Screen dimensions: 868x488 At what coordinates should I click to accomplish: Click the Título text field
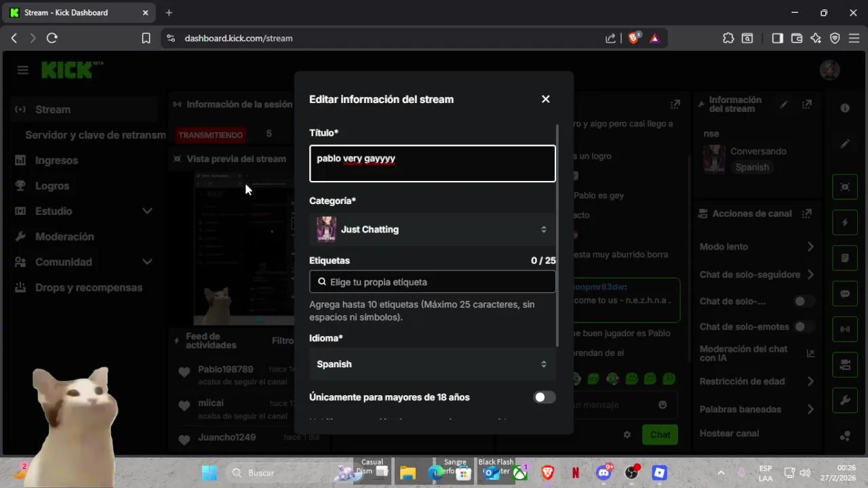coord(433,163)
